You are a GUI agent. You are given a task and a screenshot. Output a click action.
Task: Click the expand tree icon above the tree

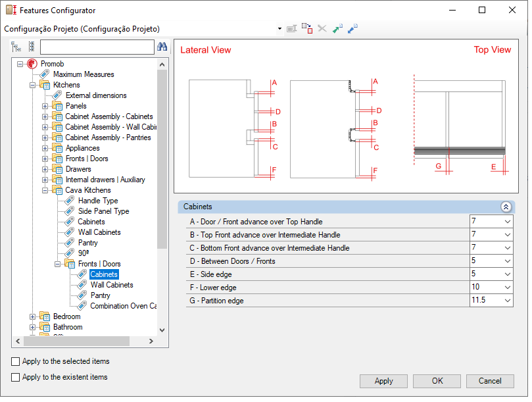[x=16, y=47]
